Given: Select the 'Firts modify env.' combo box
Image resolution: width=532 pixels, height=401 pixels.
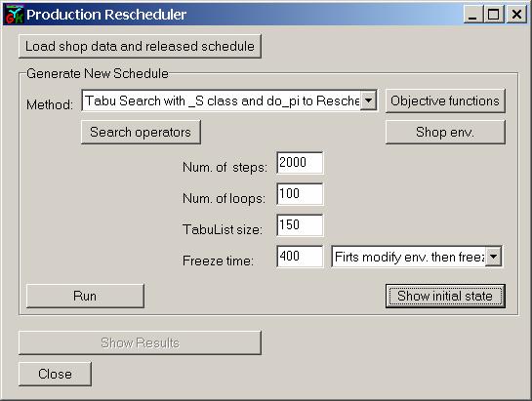Looking at the screenshot, I should click(x=417, y=257).
